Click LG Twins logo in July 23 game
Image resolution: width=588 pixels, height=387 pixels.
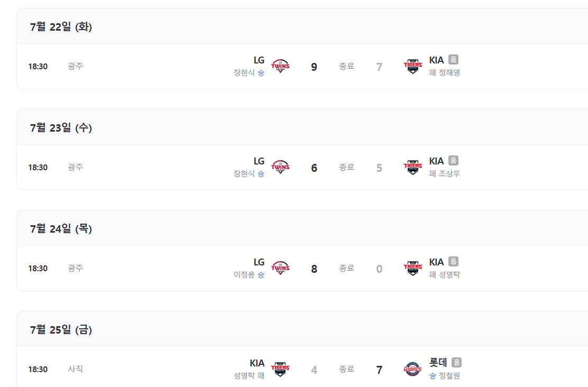(280, 167)
